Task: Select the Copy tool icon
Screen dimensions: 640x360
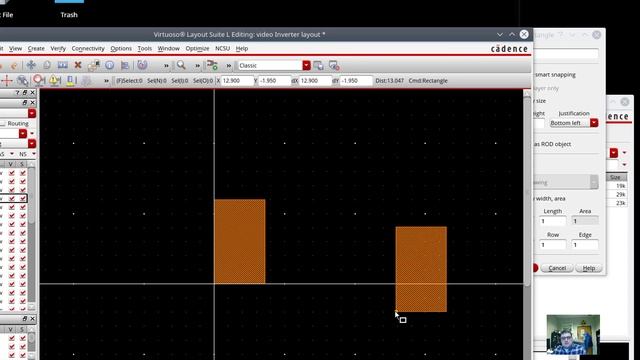Action: 47,65
